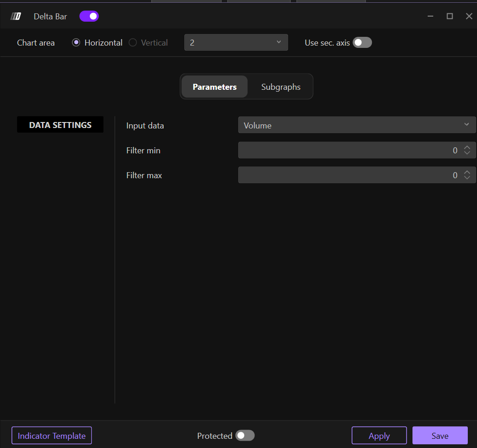Open the chart area number dropdown

click(236, 42)
